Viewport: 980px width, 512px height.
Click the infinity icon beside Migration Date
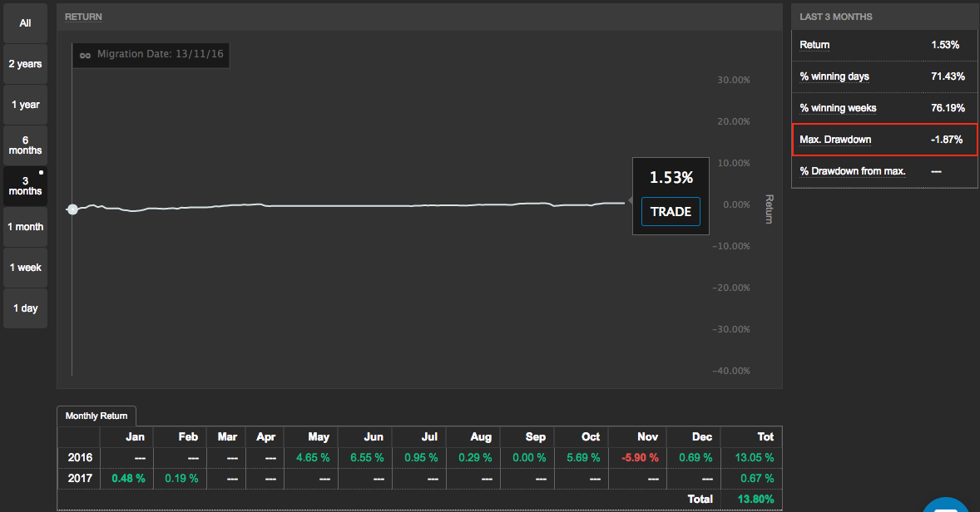pos(84,55)
